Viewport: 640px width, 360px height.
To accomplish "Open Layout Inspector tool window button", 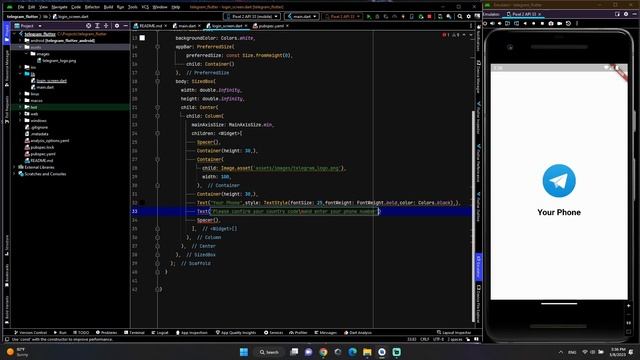I will (x=454, y=333).
